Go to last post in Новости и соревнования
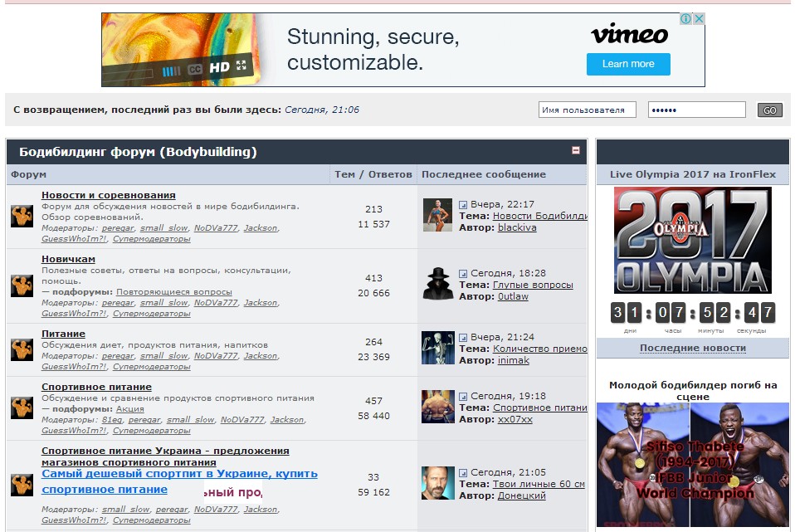This screenshot has height=532, width=795. 463,205
